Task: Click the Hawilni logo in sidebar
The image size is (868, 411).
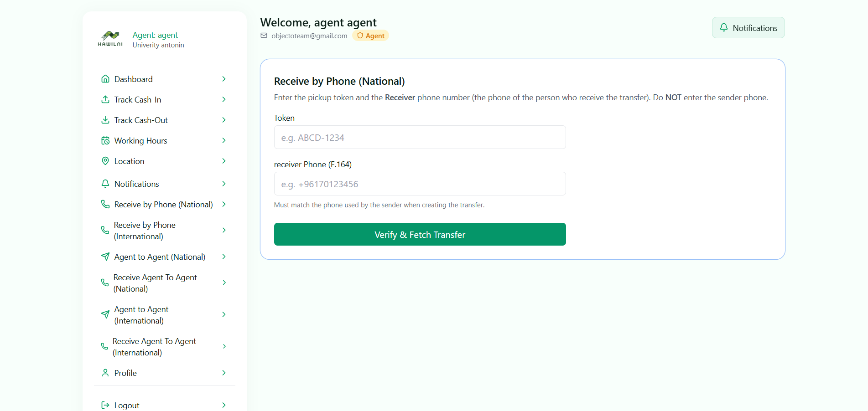Action: point(110,39)
